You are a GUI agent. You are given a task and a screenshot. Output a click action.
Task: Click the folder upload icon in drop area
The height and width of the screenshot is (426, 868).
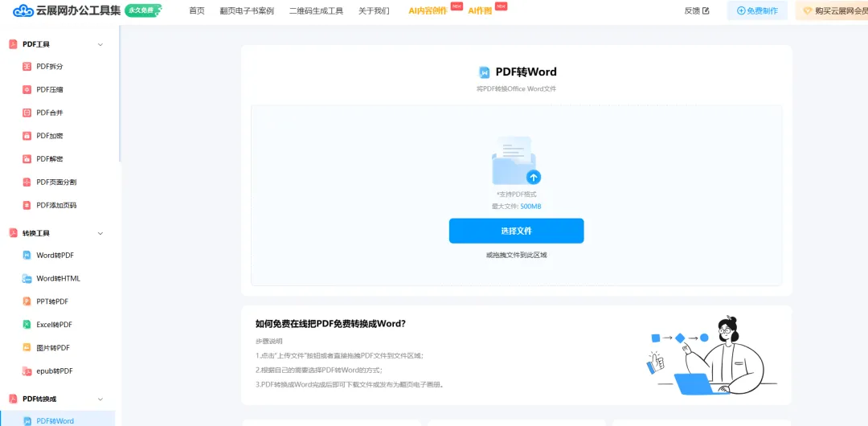click(x=516, y=161)
